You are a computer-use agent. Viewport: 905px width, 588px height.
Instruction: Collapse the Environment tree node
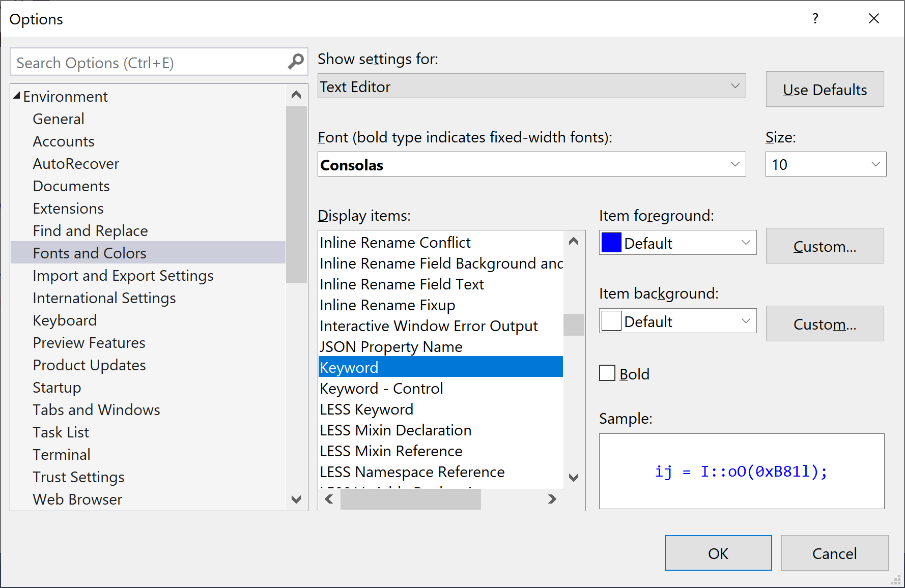17,96
